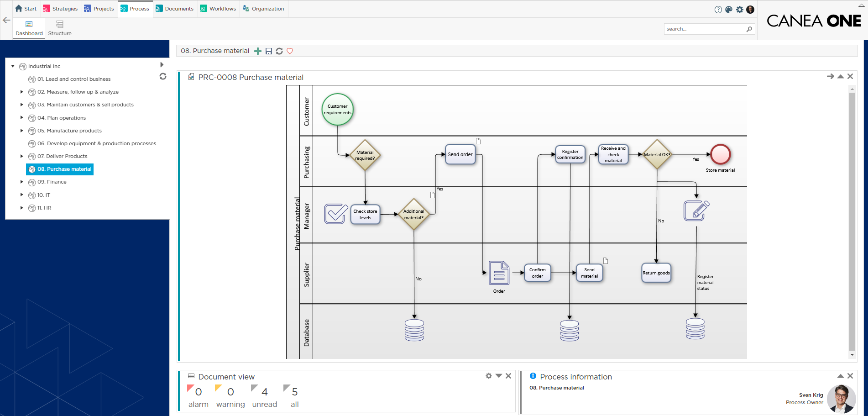This screenshot has width=868, height=416.
Task: Refresh the Purchase material dashboard
Action: (x=279, y=51)
